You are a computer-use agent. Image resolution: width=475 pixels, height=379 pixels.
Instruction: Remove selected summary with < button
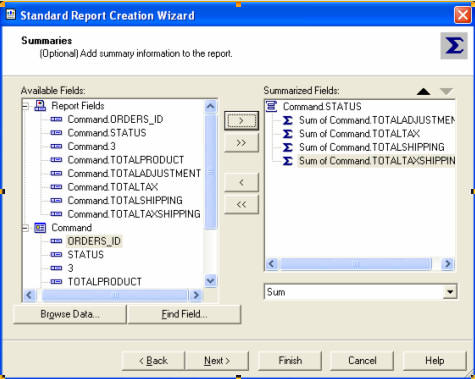(x=241, y=182)
